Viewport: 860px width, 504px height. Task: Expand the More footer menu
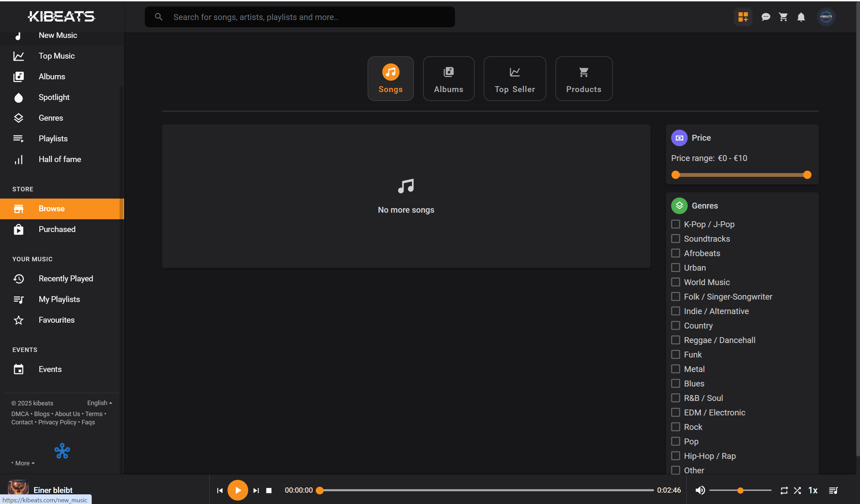[24, 463]
